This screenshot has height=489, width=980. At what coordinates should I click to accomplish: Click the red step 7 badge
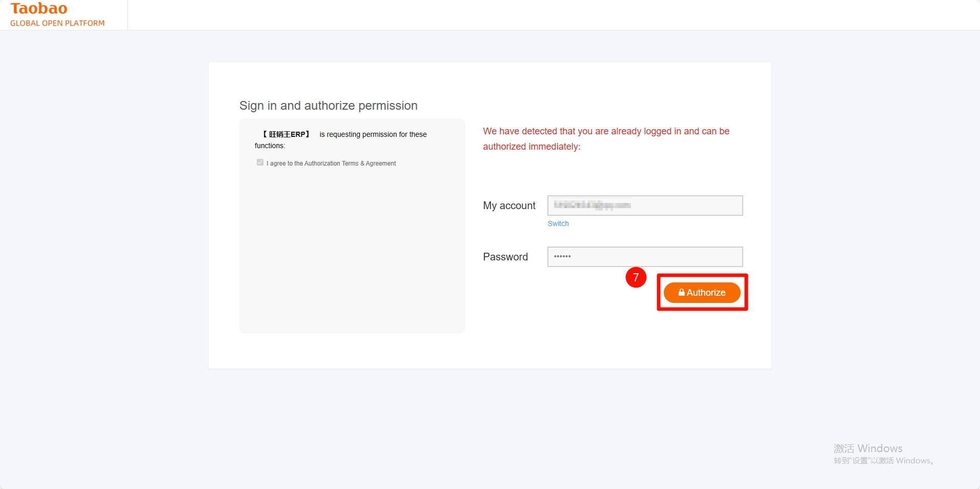pyautogui.click(x=636, y=277)
